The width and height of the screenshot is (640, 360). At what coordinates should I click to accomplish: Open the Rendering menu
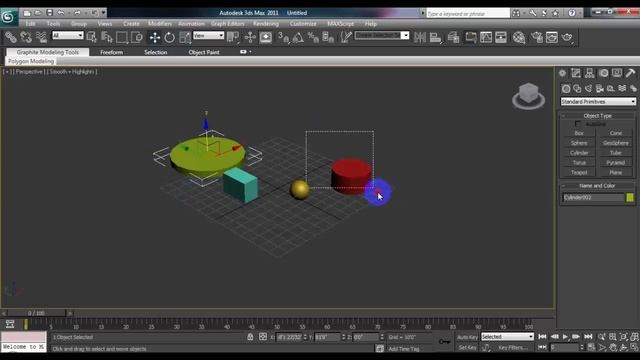(266, 24)
